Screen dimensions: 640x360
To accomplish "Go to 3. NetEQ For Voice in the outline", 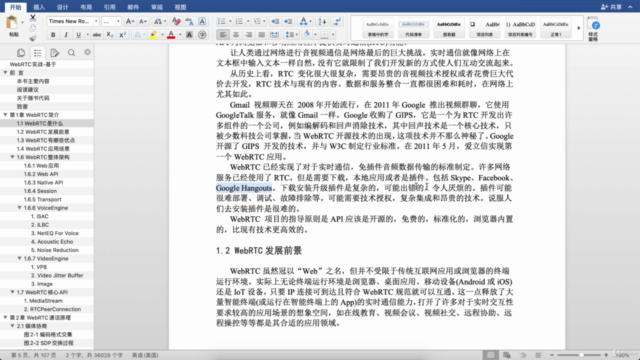I will 55,233.
